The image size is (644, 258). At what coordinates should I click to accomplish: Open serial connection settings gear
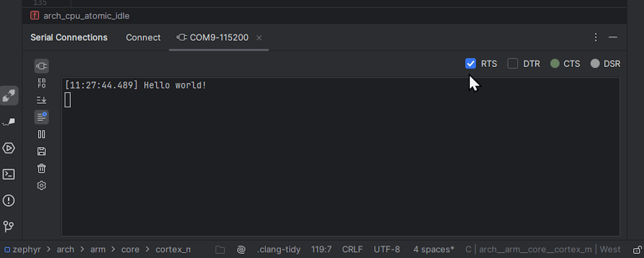click(42, 186)
